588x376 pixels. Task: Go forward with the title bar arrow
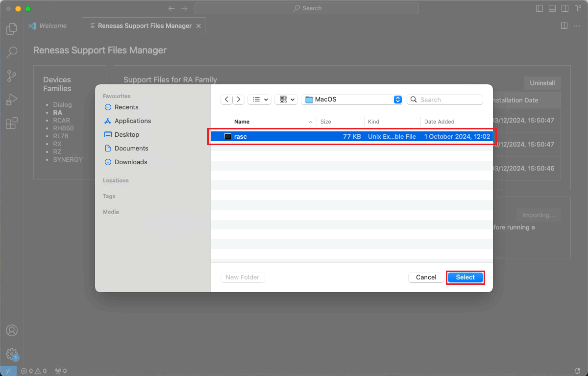pyautogui.click(x=184, y=8)
